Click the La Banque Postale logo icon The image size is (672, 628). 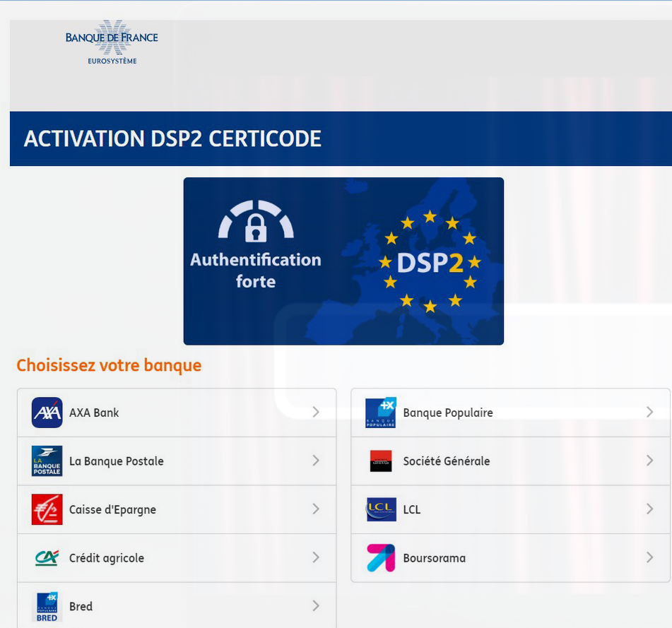pyautogui.click(x=47, y=461)
